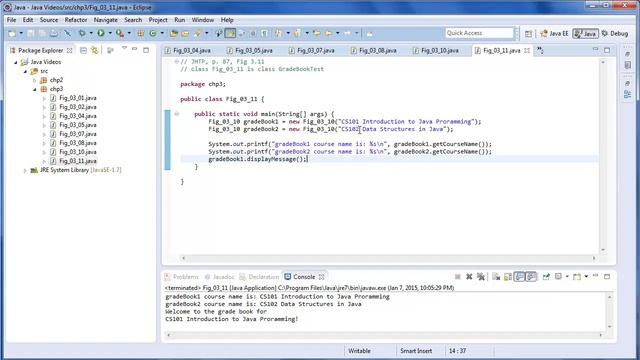This screenshot has height=360, width=640.
Task: Open Display Selected Console dropdown
Action: pos(567,277)
